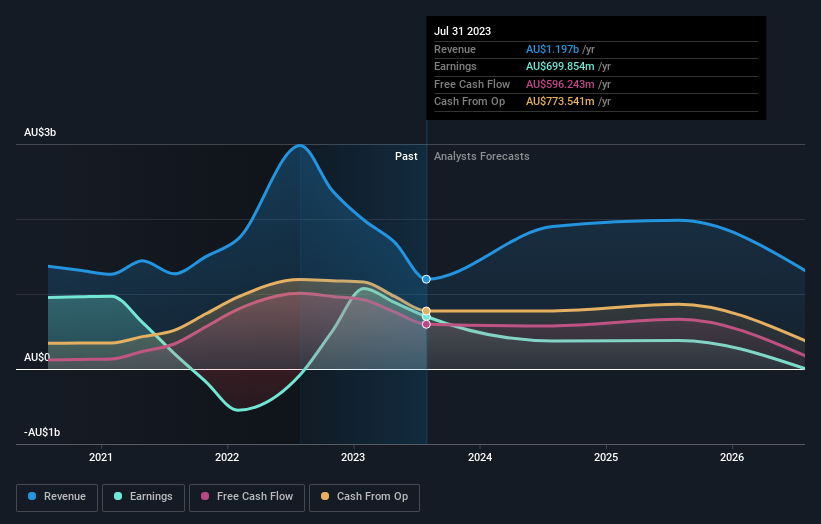Click the Cash From Op label in tooltip
Screen dimensions: 821x524
click(x=469, y=102)
